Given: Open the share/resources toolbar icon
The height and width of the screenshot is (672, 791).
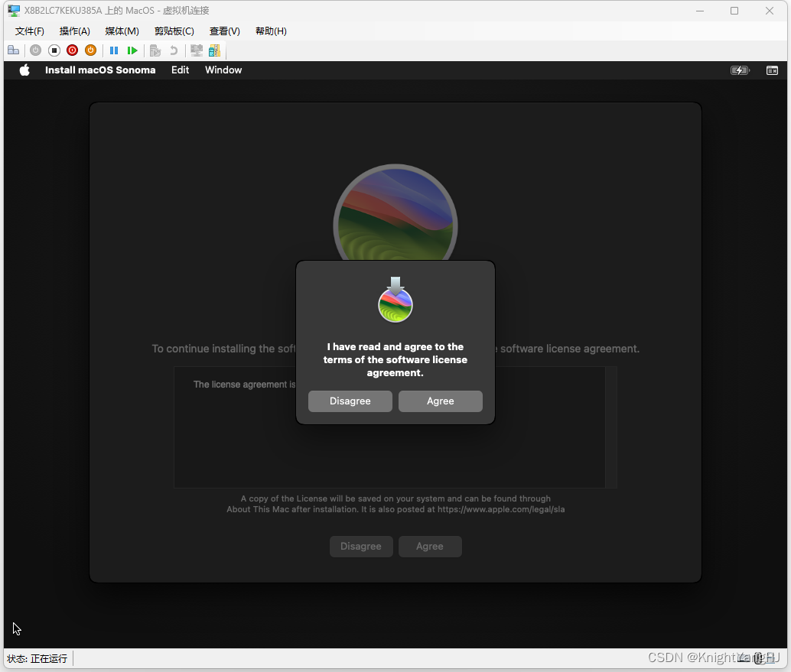Looking at the screenshot, I should (x=214, y=50).
